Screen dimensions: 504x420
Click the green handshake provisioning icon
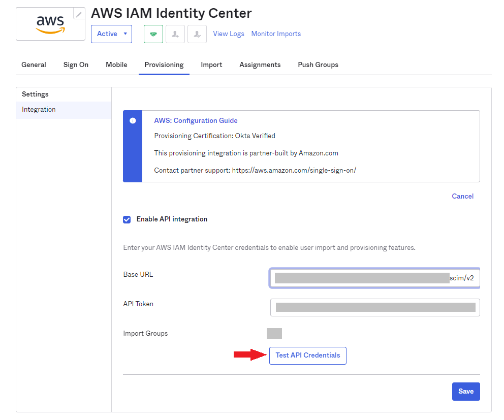tap(153, 34)
